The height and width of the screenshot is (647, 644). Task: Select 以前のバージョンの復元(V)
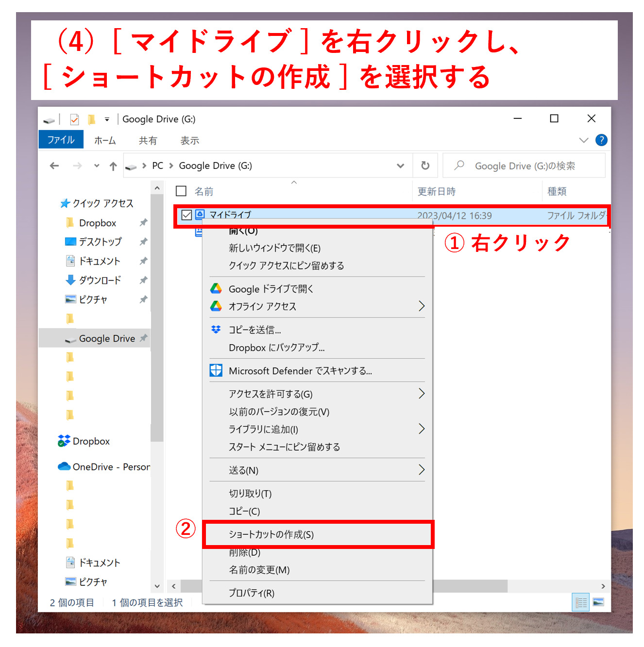point(317,412)
